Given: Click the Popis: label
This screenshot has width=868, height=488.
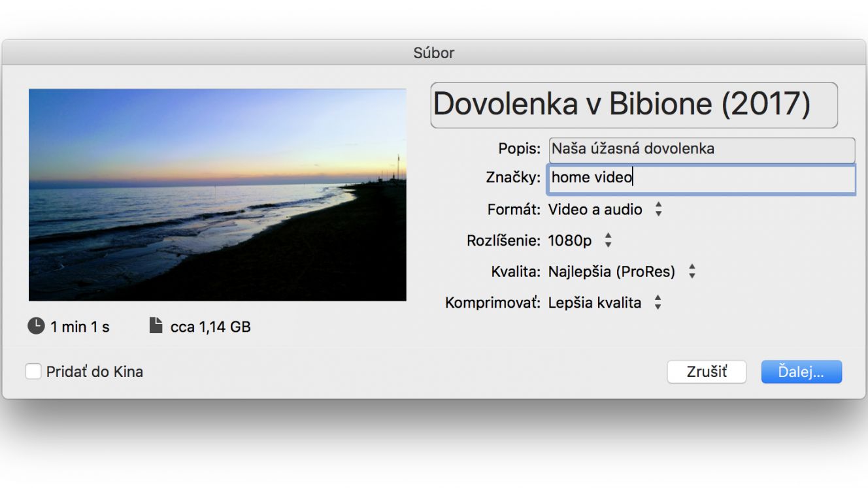Looking at the screenshot, I should 520,148.
